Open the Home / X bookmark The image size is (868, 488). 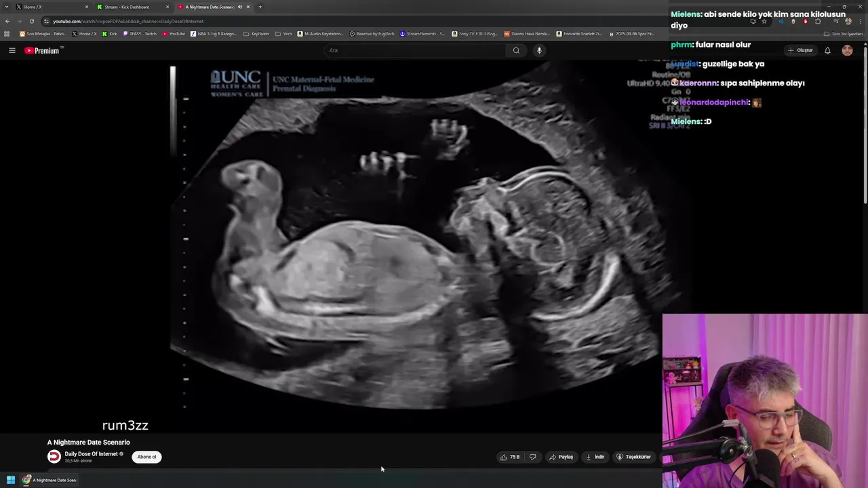(x=85, y=34)
